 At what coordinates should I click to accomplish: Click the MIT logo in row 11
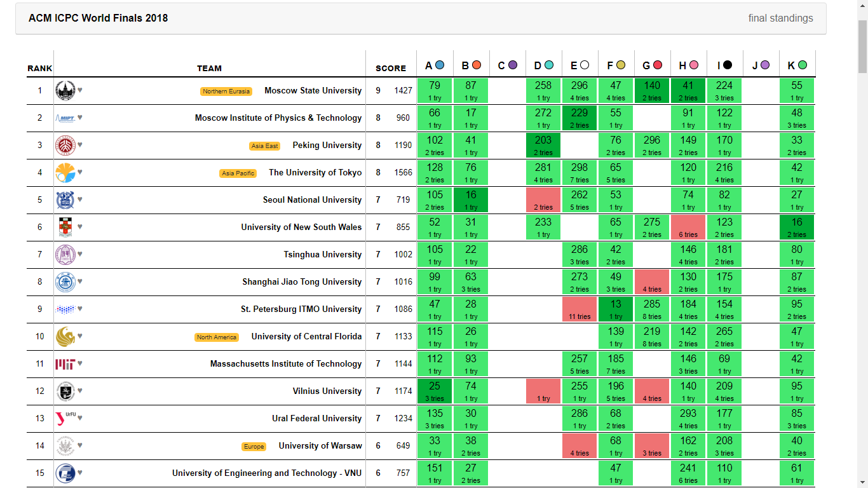click(x=65, y=364)
